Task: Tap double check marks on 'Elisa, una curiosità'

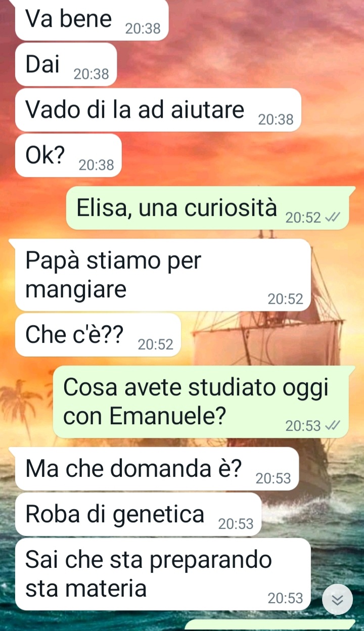Action: [x=332, y=217]
